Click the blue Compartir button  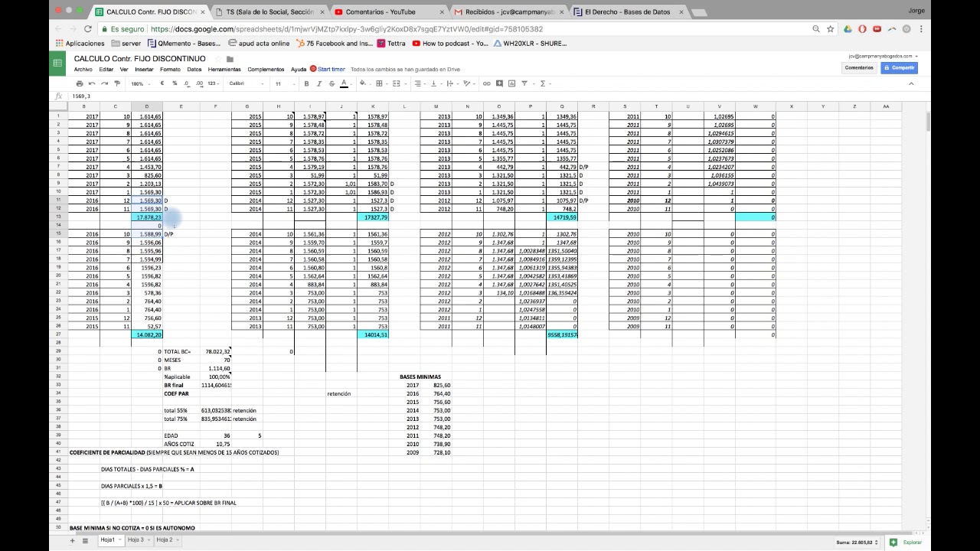pos(899,67)
